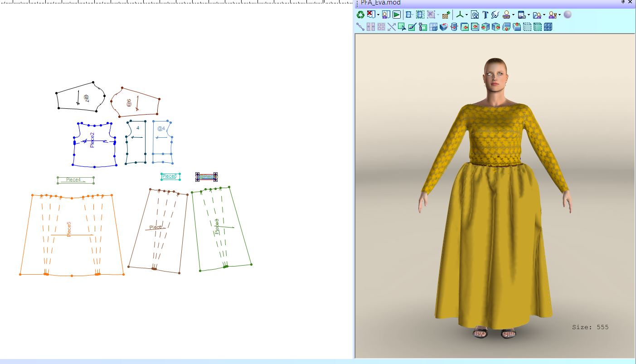Select the PFA_Eva.mod panel title

coord(381,3)
